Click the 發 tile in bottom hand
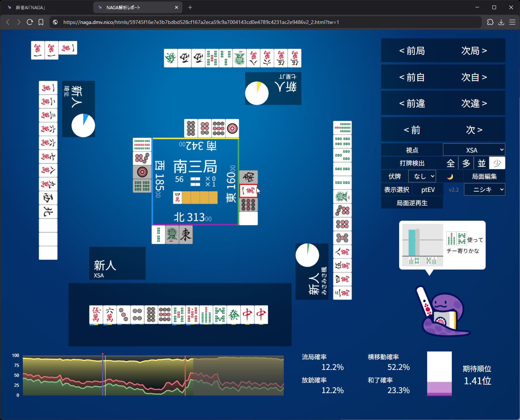Image resolution: width=520 pixels, height=420 pixels. click(x=234, y=315)
